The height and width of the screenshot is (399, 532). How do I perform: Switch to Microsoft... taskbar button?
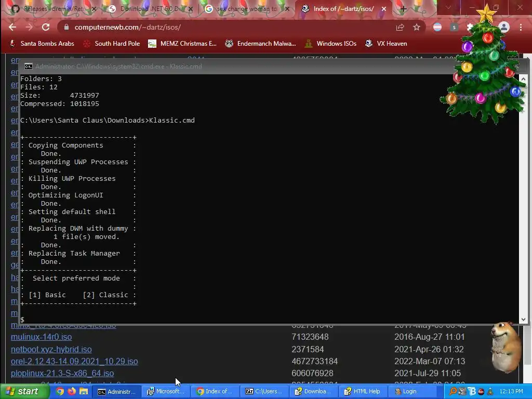click(166, 392)
